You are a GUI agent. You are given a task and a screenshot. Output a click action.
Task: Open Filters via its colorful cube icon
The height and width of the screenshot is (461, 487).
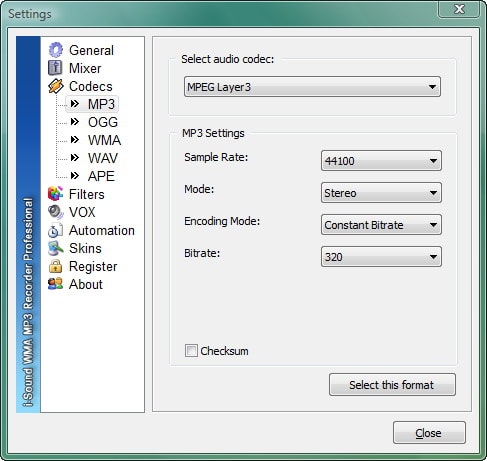point(55,194)
